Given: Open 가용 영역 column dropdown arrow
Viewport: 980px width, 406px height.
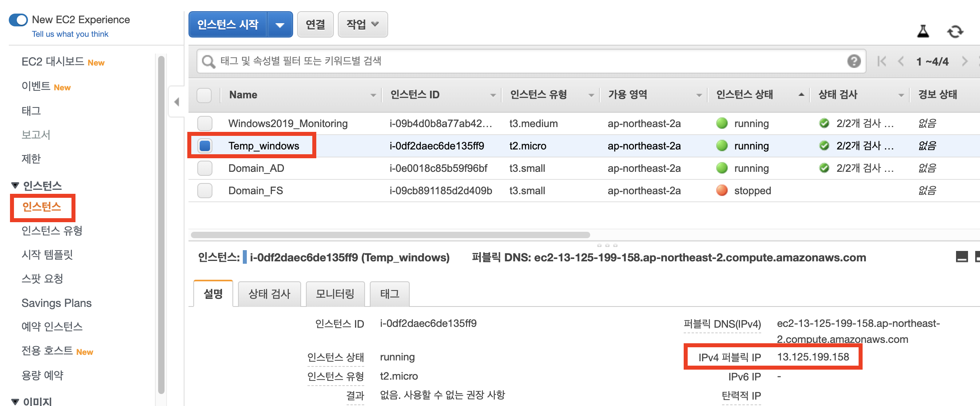Looking at the screenshot, I should (699, 95).
